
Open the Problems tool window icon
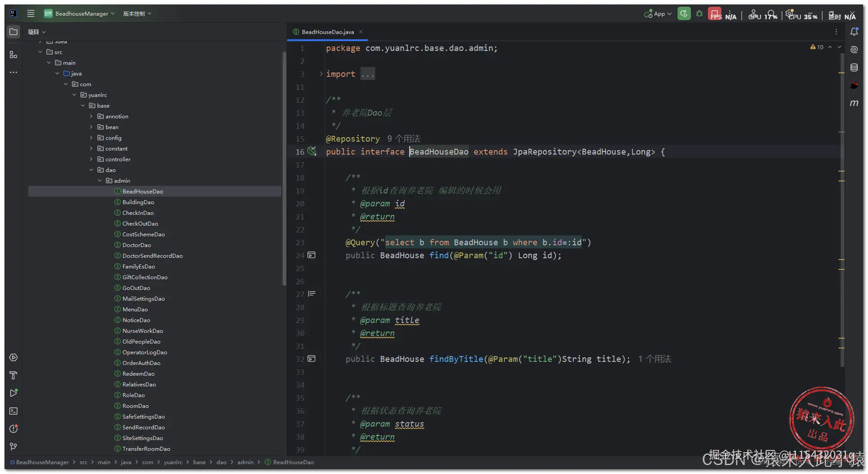[13, 429]
